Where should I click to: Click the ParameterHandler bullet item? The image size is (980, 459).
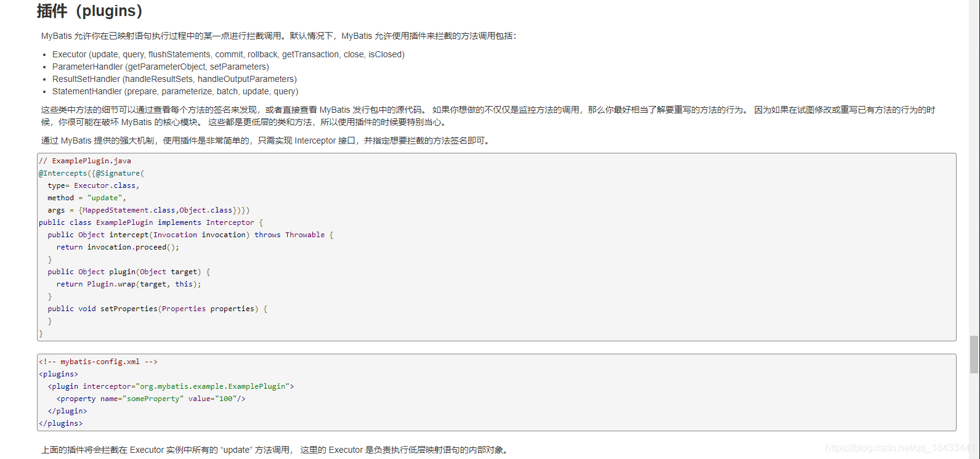(x=160, y=67)
